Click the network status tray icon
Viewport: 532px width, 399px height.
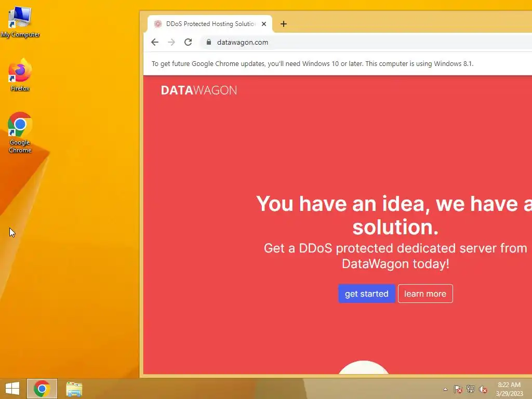471,389
